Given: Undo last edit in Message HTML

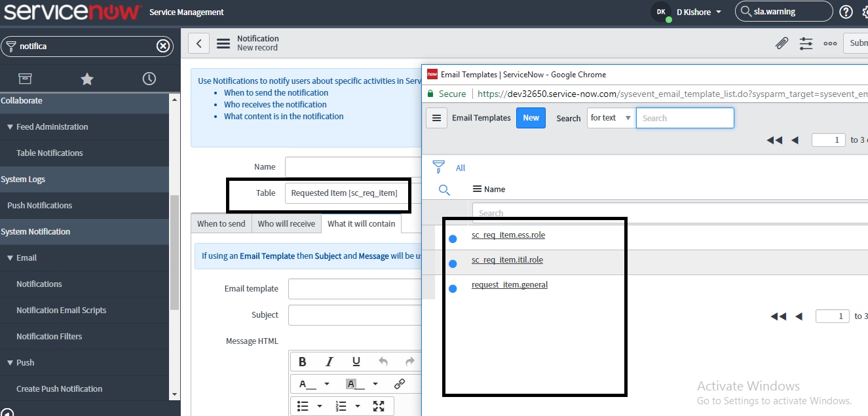Looking at the screenshot, I should pyautogui.click(x=383, y=362).
